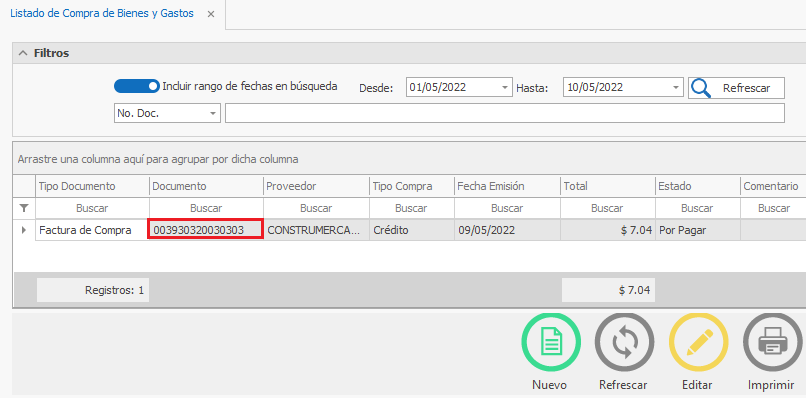The width and height of the screenshot is (806, 398).
Task: Select the Factura de Compra cell
Action: tap(93, 230)
